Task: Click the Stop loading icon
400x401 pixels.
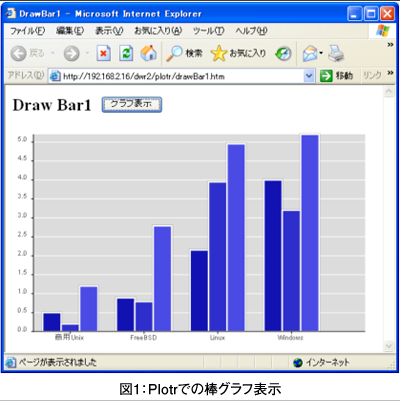Action: [104, 53]
